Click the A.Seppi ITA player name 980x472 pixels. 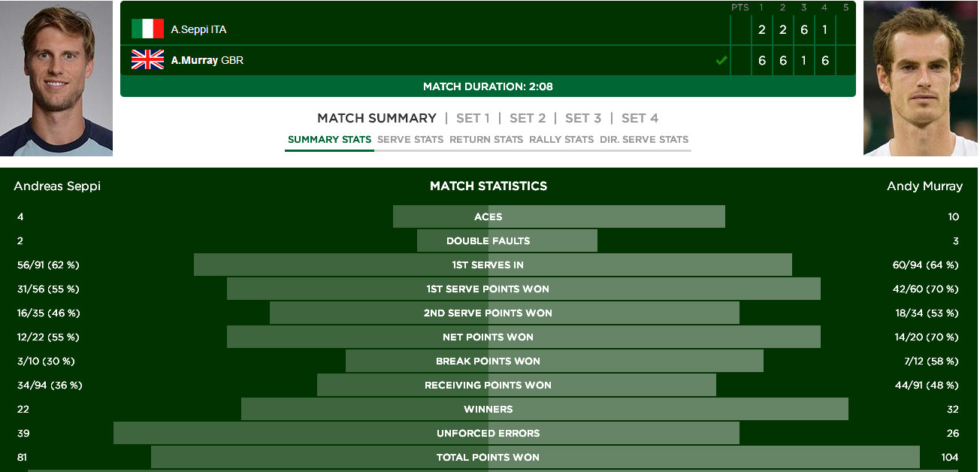tap(198, 29)
